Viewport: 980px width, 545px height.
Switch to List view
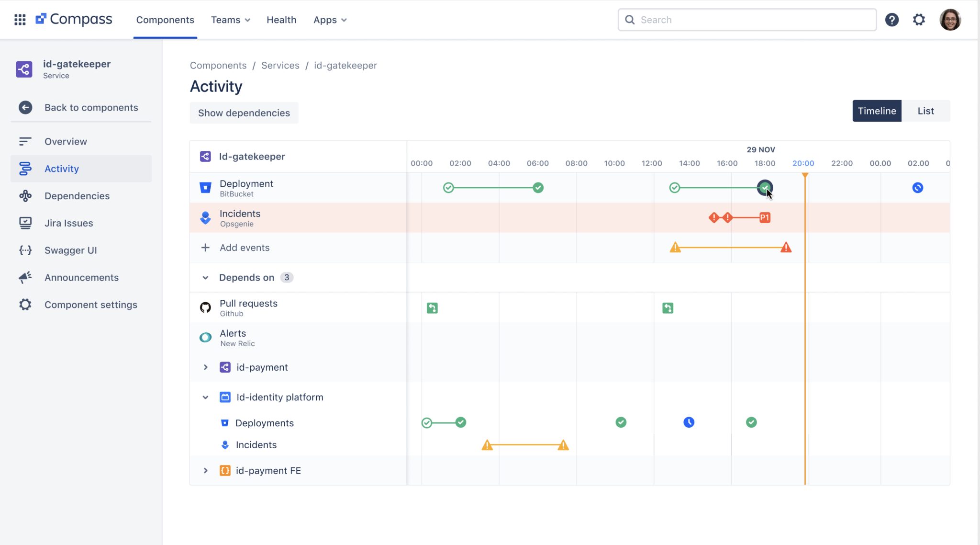(x=925, y=111)
